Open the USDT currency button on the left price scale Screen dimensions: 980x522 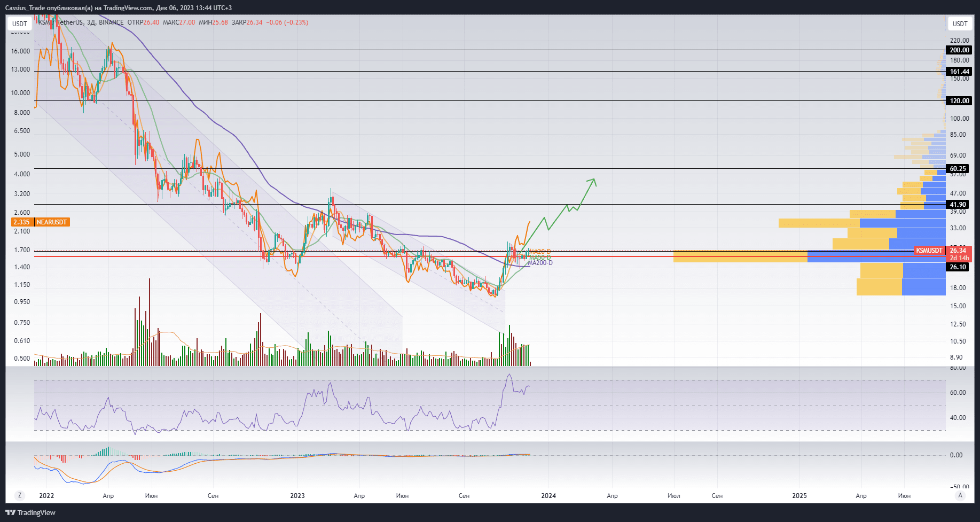click(x=20, y=24)
